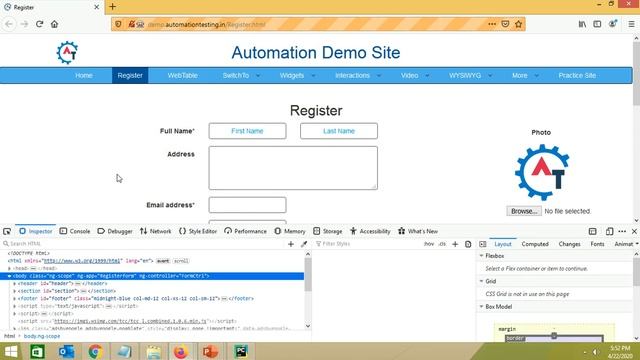Screen dimensions: 640x360
Task: Go to the browser home page icon
Action: pyautogui.click(x=54, y=24)
